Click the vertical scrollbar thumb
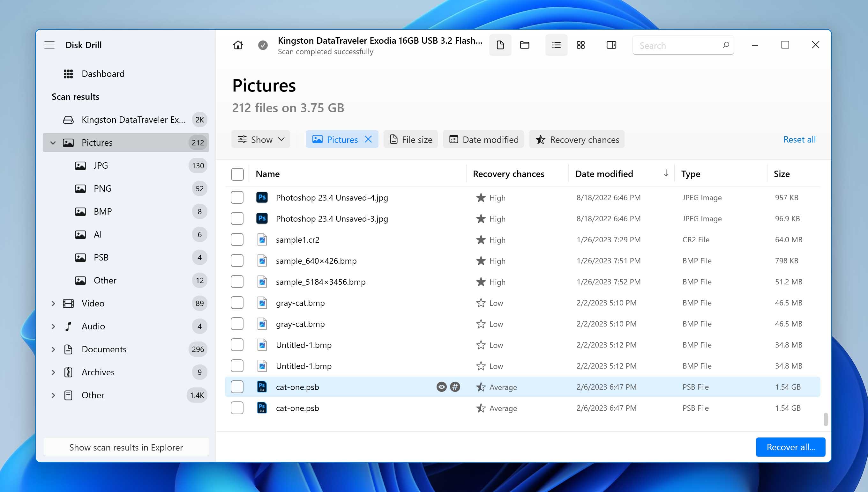 825,419
